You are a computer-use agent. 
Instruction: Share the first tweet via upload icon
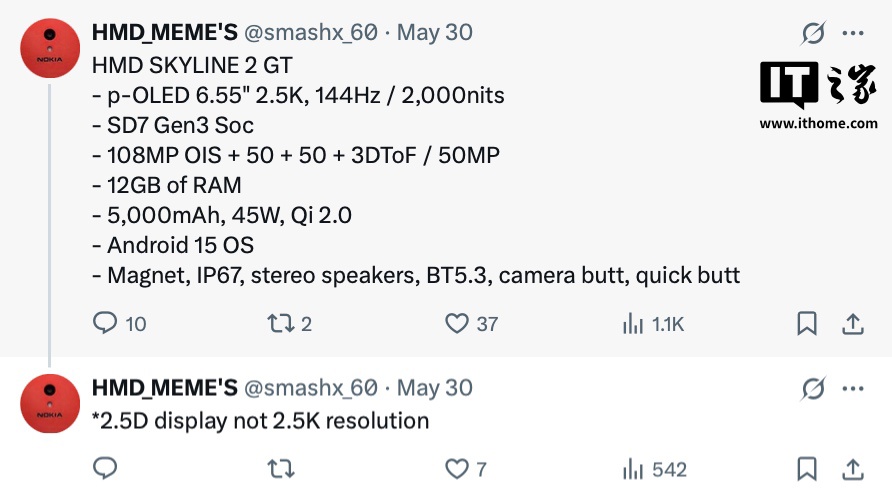tap(853, 324)
